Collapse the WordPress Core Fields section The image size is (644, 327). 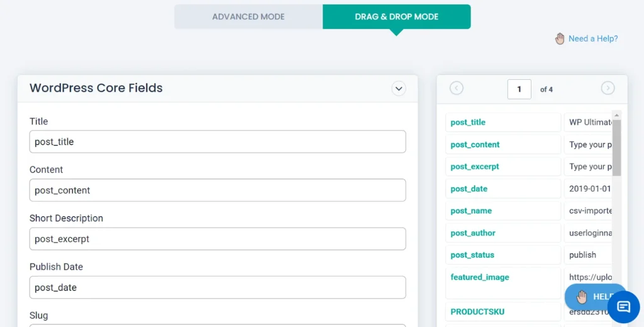click(x=399, y=89)
